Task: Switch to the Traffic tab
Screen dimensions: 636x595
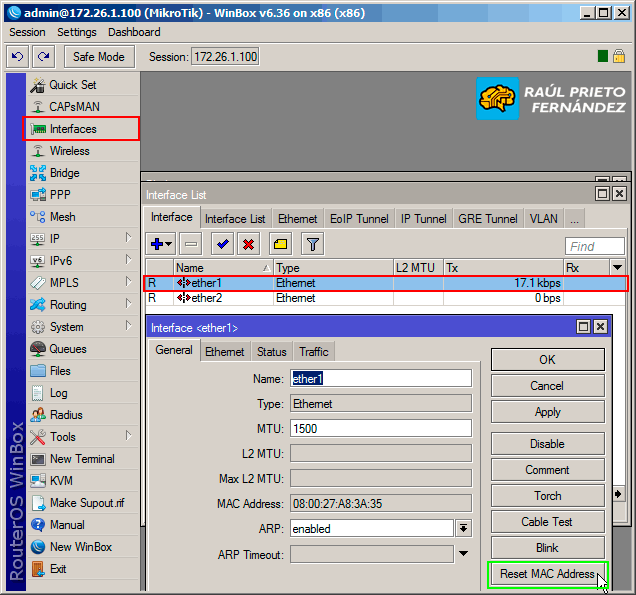Action: [x=313, y=352]
